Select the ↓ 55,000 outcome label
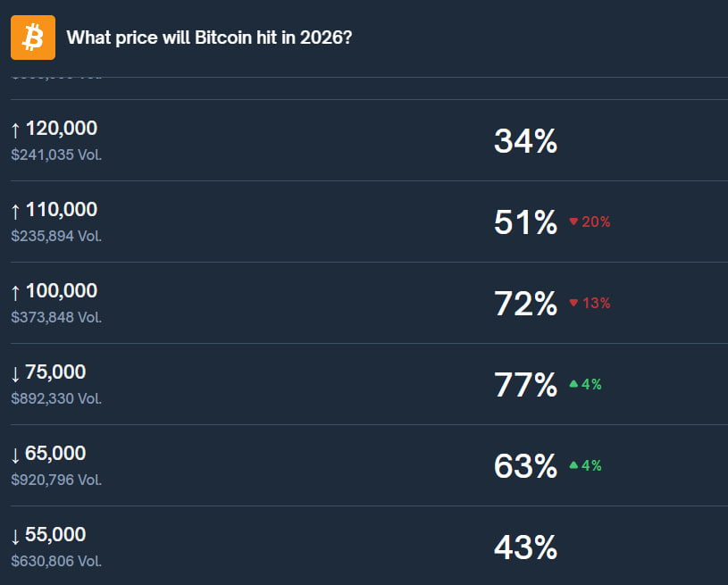This screenshot has width=728, height=585. (48, 535)
